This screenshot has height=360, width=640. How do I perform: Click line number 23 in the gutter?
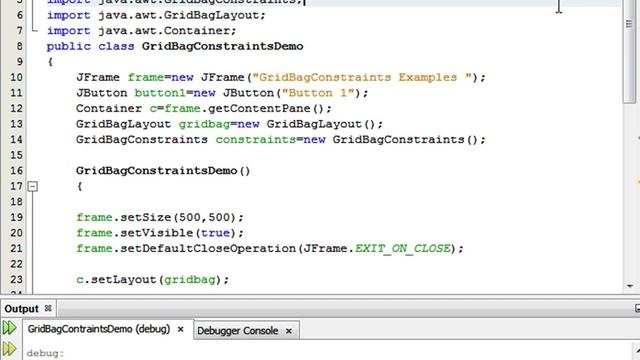[16, 279]
